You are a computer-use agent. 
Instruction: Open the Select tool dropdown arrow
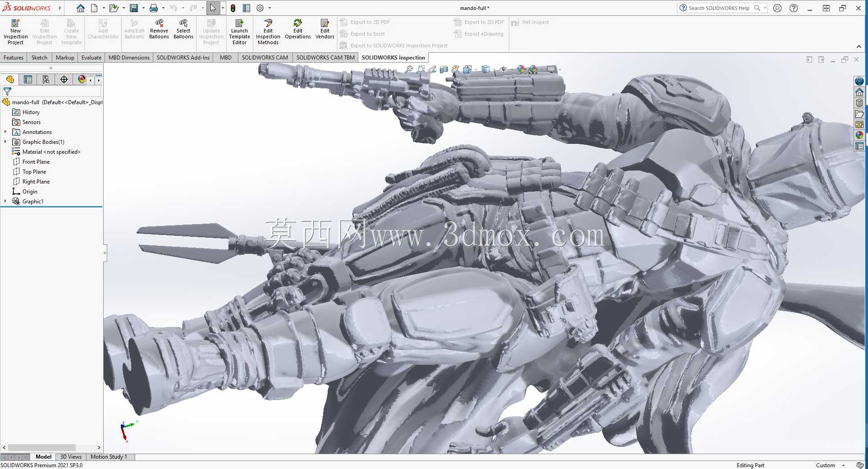click(223, 8)
